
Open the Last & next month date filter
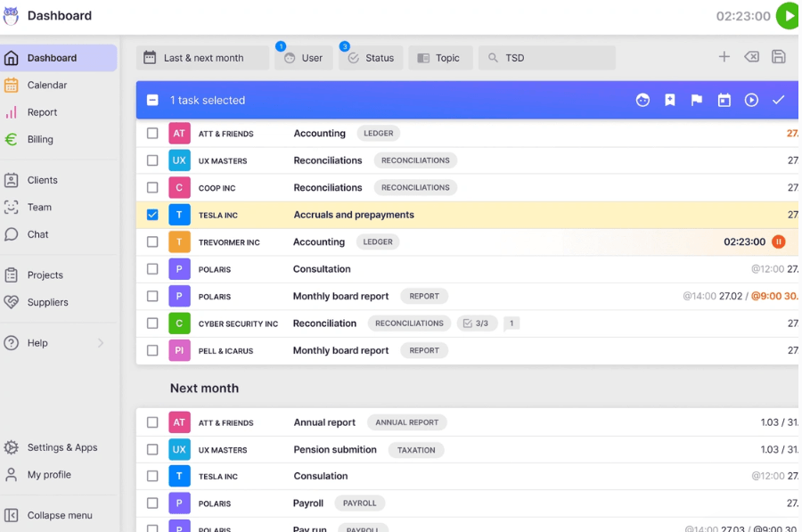point(202,58)
